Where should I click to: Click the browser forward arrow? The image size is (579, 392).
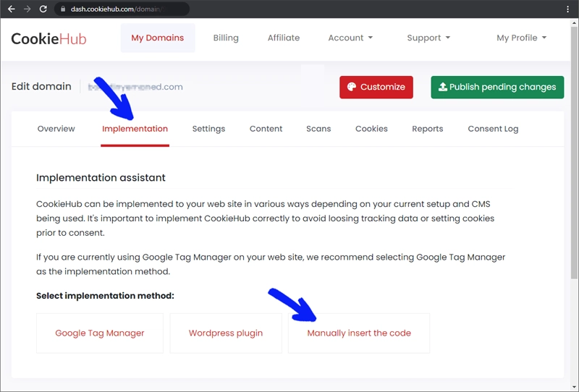pos(28,9)
